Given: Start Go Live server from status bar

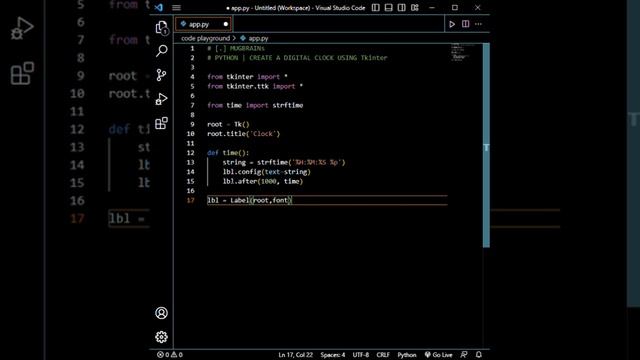Looking at the screenshot, I should 438,355.
